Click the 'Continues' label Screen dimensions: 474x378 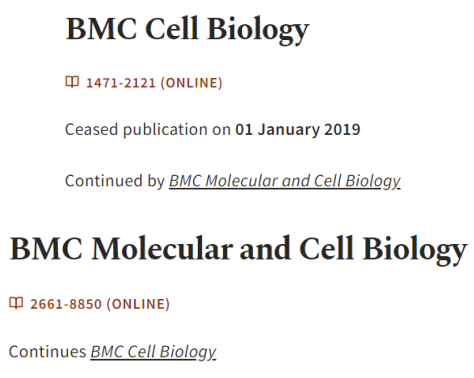point(47,352)
